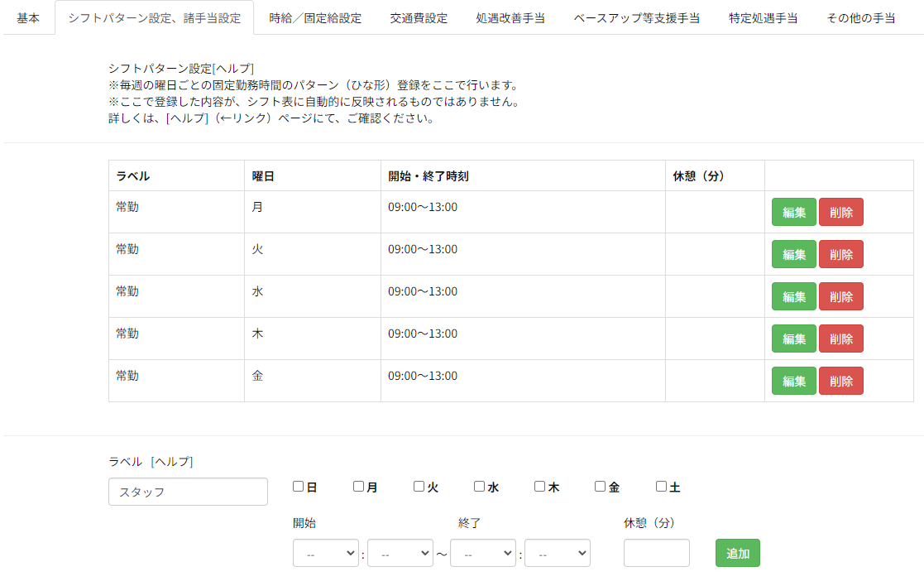Image resolution: width=924 pixels, height=581 pixels.
Task: Open the 終了 hour dropdown
Action: tap(483, 554)
